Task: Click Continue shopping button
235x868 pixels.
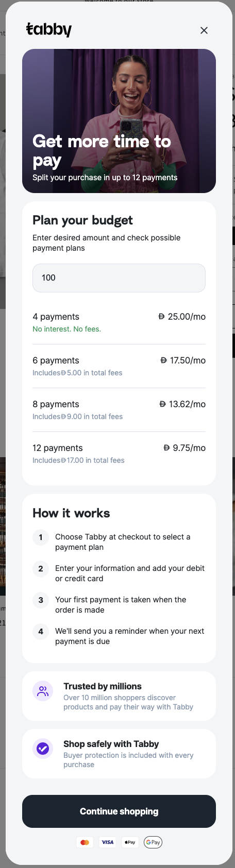Action: [119, 811]
